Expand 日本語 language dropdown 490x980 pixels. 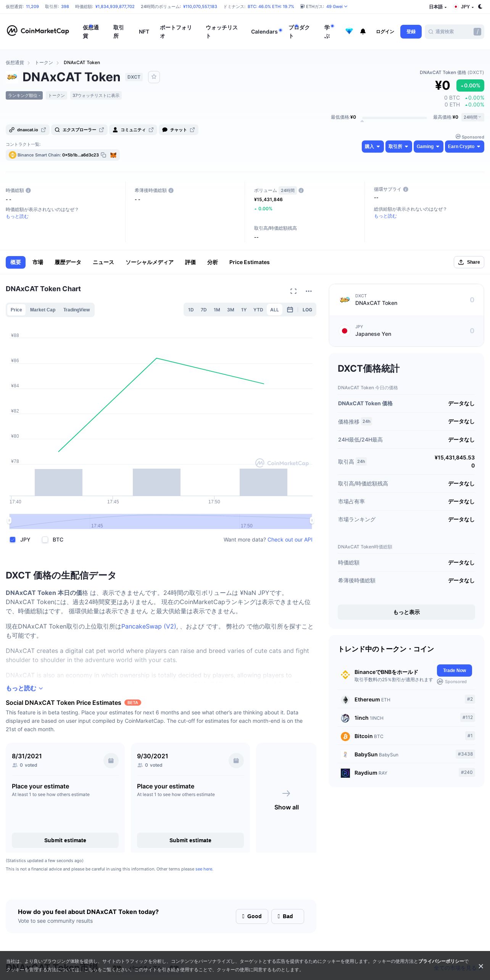[438, 7]
